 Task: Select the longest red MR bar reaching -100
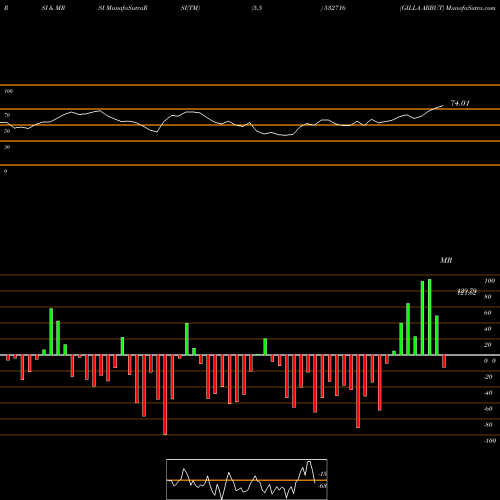coord(165,395)
